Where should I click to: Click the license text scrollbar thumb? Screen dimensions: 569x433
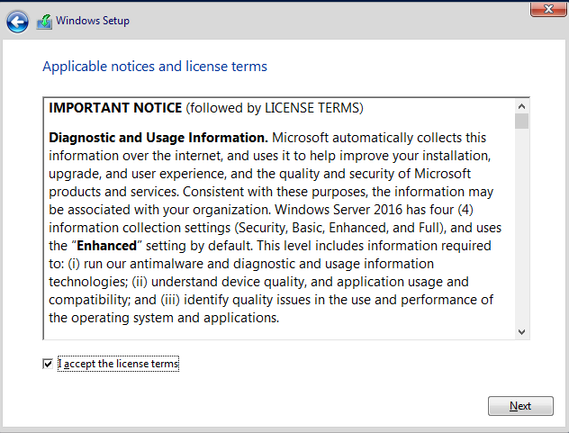521,121
